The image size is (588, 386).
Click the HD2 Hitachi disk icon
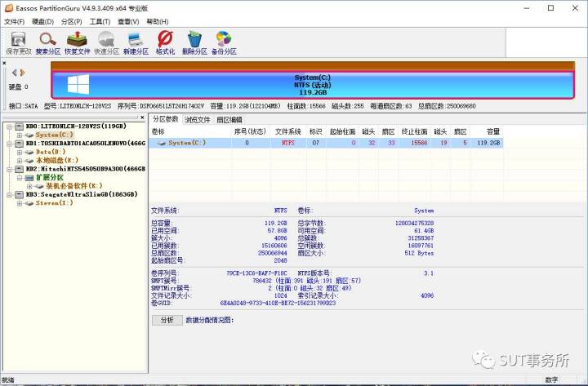(x=19, y=169)
